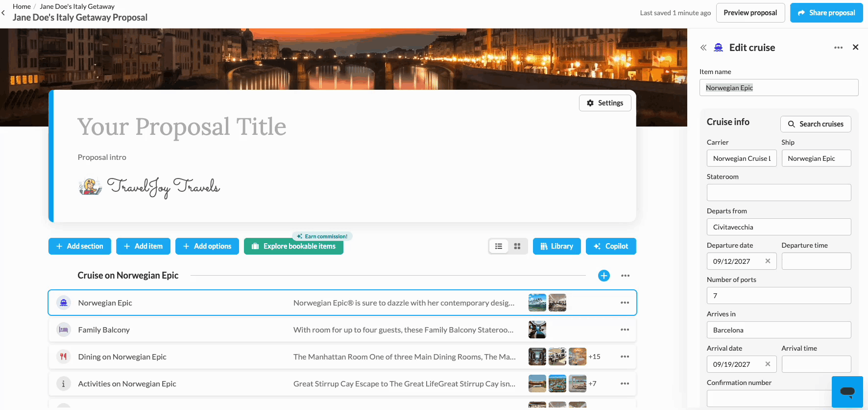Clear the Arrival date value
This screenshot has width=868, height=410.
768,364
